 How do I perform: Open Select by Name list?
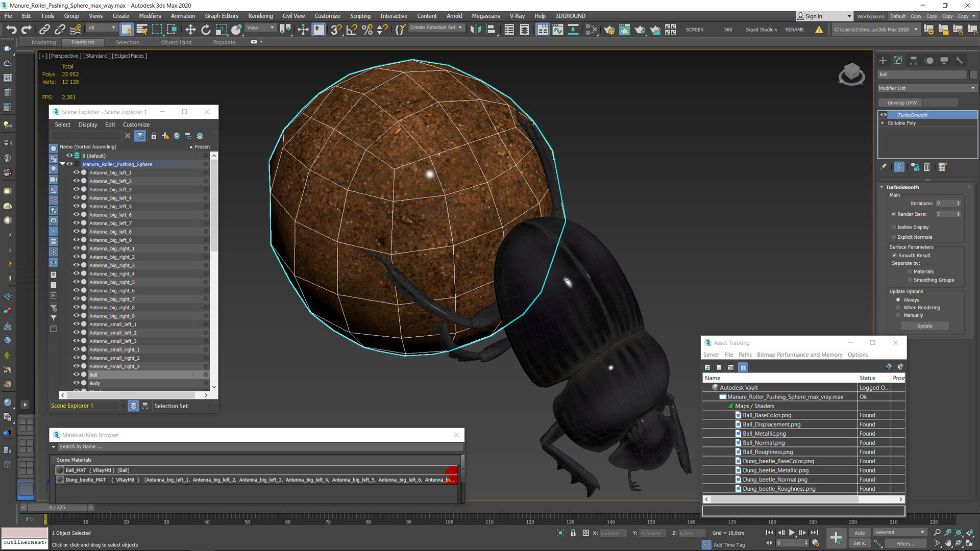coord(142,30)
